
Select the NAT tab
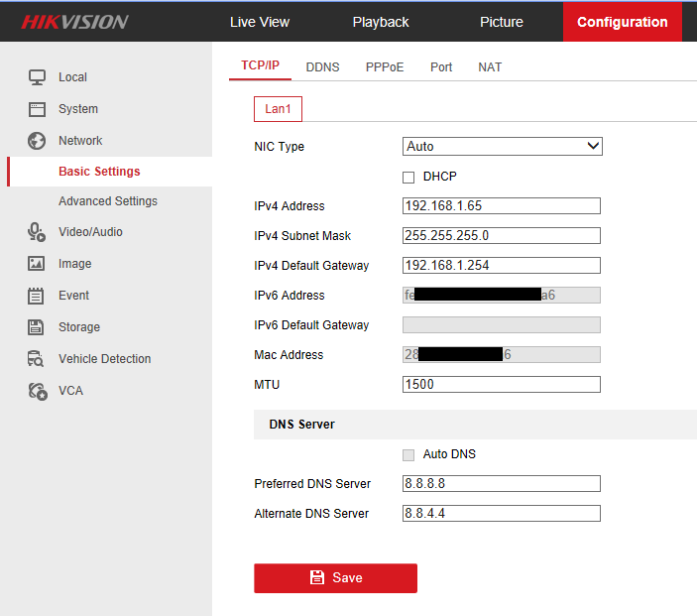click(x=490, y=67)
